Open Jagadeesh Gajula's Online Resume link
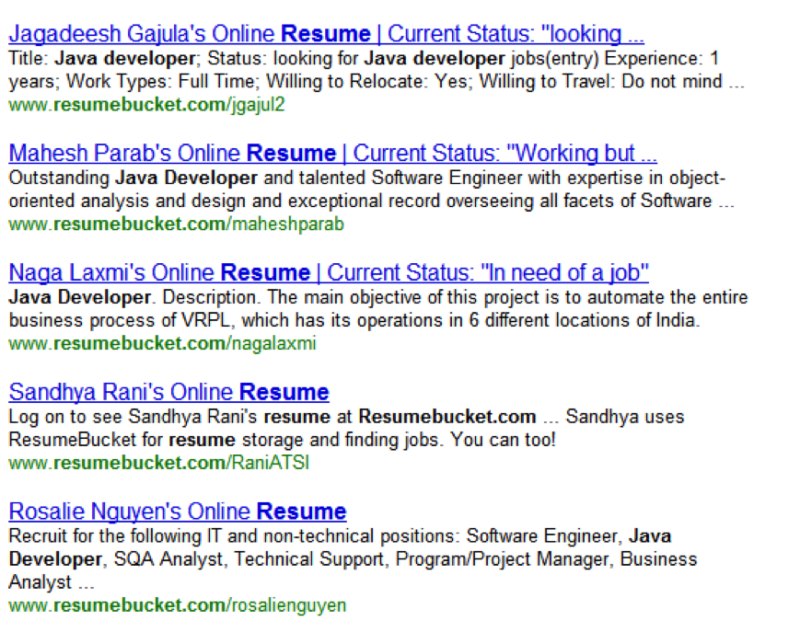The height and width of the screenshot is (644, 812). coord(326,34)
